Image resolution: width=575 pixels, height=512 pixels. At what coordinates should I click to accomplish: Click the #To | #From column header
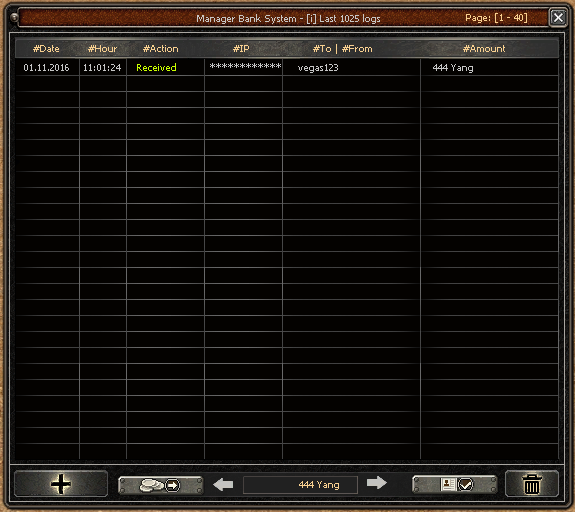[343, 49]
